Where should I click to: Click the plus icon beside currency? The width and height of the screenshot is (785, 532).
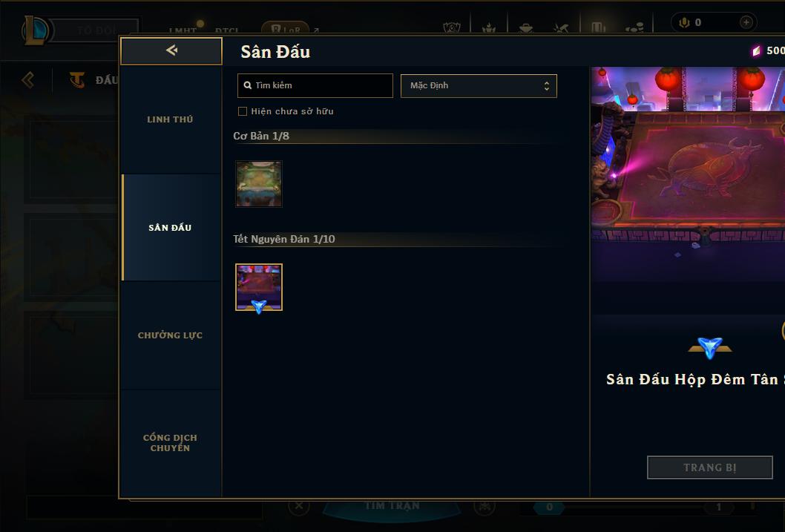click(746, 22)
